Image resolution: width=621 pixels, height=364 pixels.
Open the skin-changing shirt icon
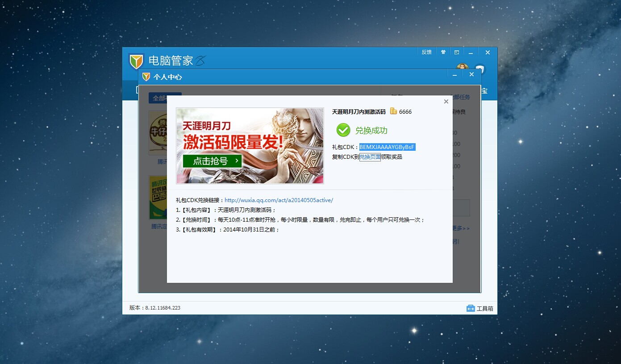tap(443, 52)
